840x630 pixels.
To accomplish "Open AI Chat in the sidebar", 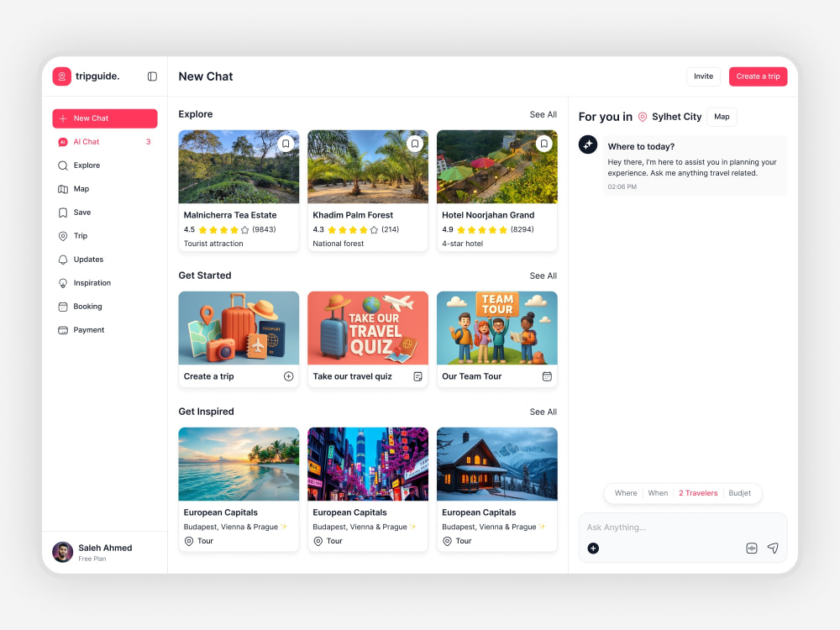I will point(105,142).
